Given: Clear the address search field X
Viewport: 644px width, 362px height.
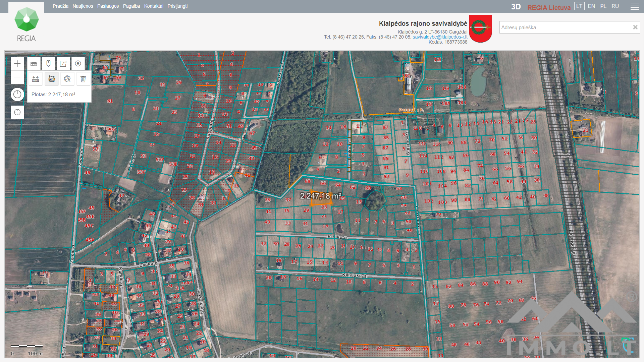Looking at the screenshot, I should pyautogui.click(x=635, y=27).
